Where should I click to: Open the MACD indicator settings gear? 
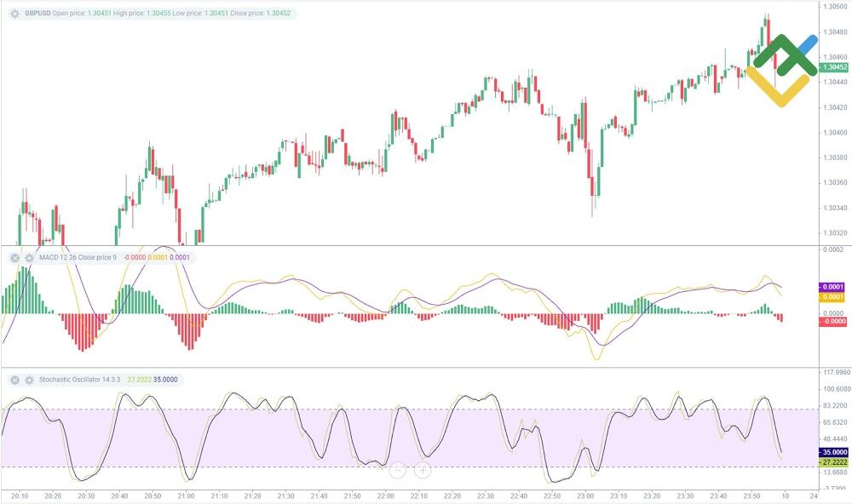(x=29, y=256)
